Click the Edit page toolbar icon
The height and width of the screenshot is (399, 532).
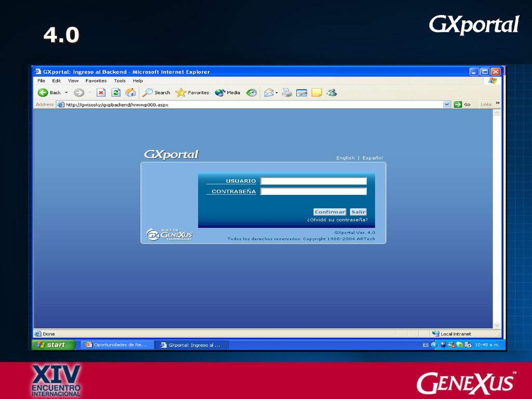coord(302,92)
